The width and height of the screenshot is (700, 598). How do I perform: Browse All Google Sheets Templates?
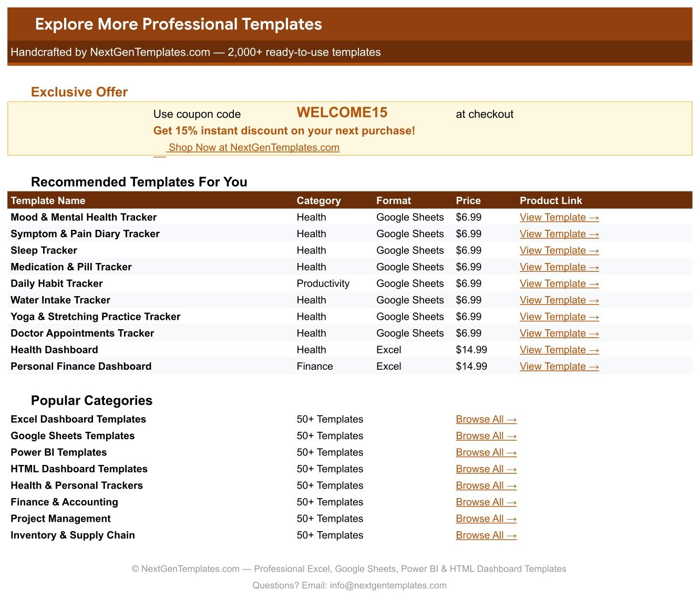click(x=486, y=436)
